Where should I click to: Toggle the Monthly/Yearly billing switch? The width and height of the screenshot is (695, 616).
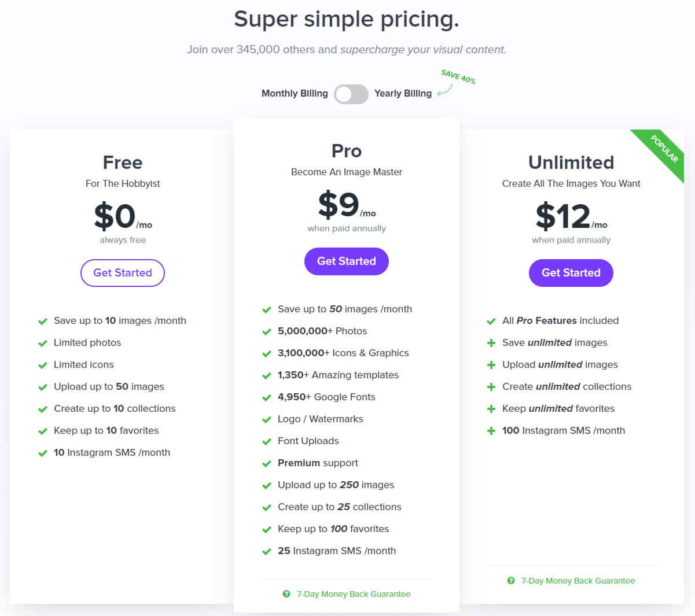351,94
